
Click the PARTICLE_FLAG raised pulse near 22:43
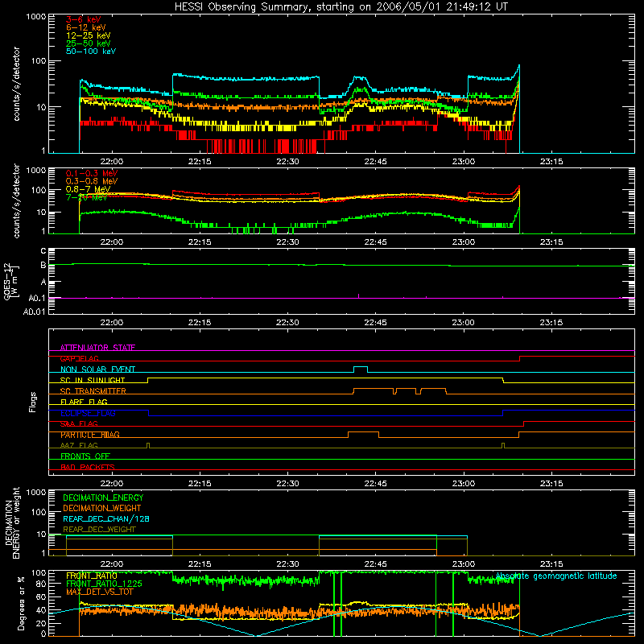(x=364, y=434)
